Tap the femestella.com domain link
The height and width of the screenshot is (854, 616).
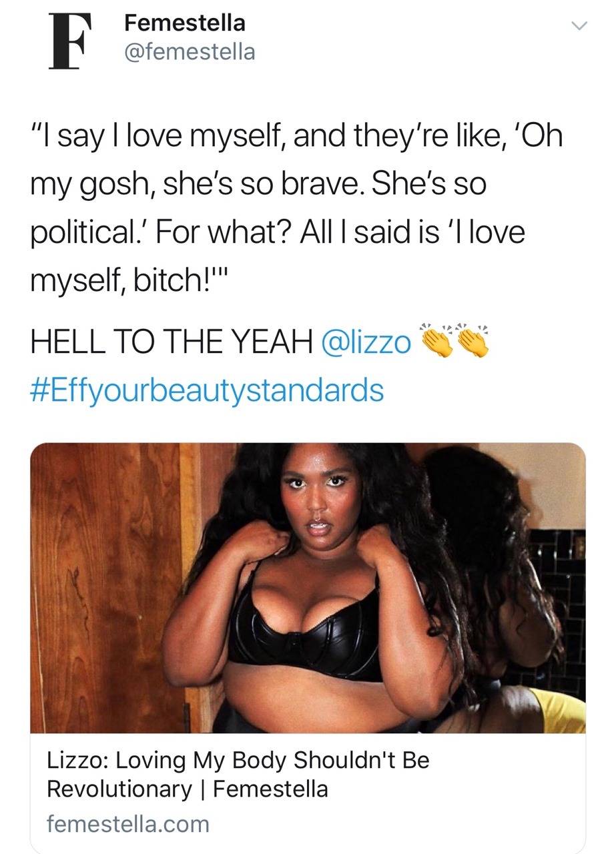click(x=128, y=823)
